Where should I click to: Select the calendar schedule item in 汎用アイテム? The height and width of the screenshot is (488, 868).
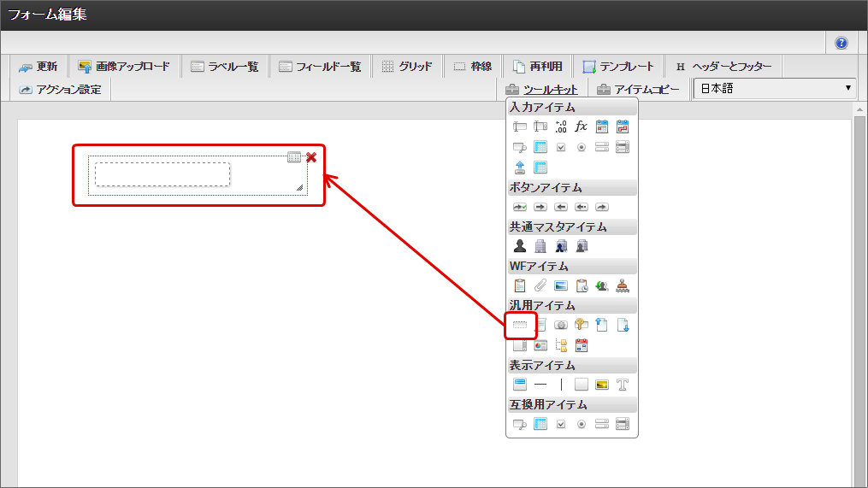tap(582, 345)
